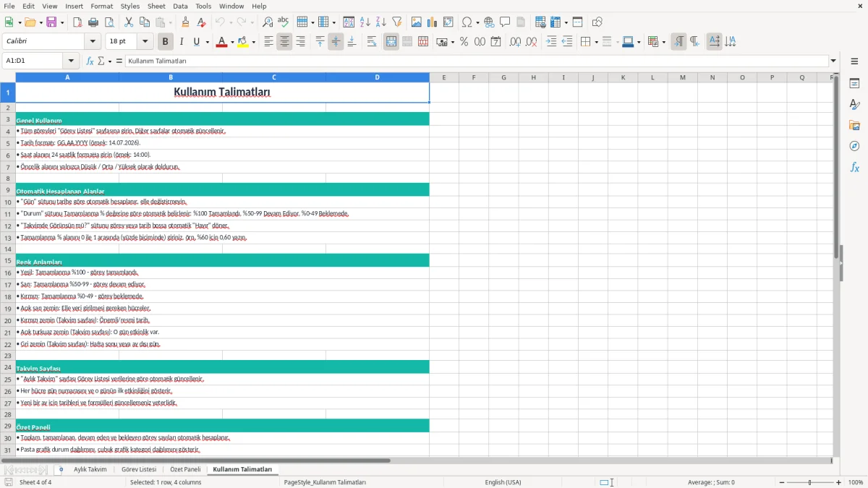Click Increase Indent icon
Image resolution: width=868 pixels, height=488 pixels.
[x=551, y=42]
